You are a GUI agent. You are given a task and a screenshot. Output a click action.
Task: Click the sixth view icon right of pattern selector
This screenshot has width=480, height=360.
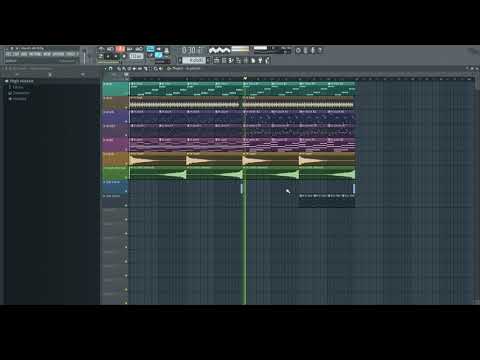point(252,60)
